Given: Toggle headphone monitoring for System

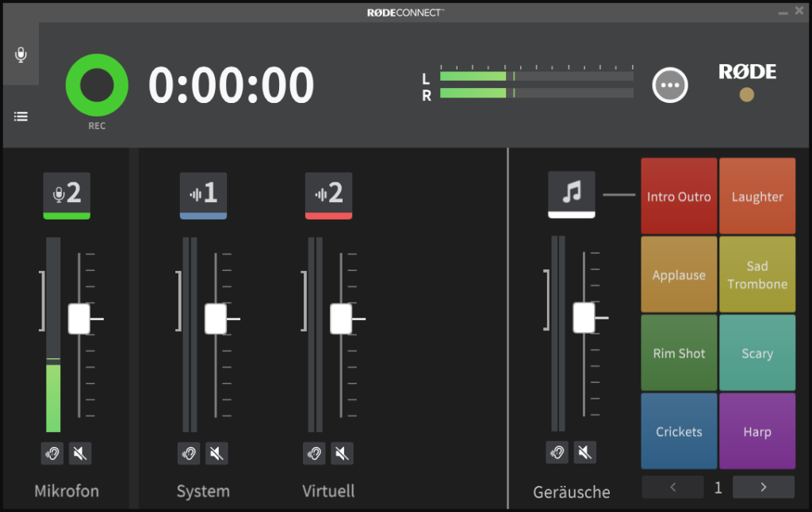Looking at the screenshot, I should (x=189, y=453).
